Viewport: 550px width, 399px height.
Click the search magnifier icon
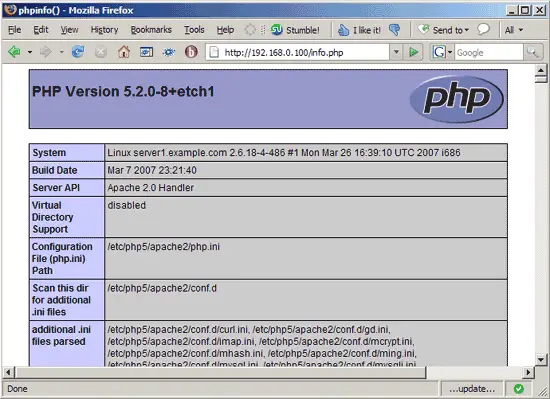[x=532, y=52]
